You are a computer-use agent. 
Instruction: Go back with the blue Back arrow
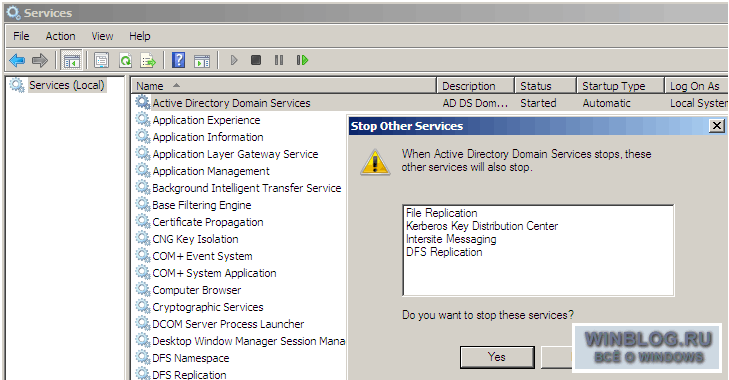point(17,60)
